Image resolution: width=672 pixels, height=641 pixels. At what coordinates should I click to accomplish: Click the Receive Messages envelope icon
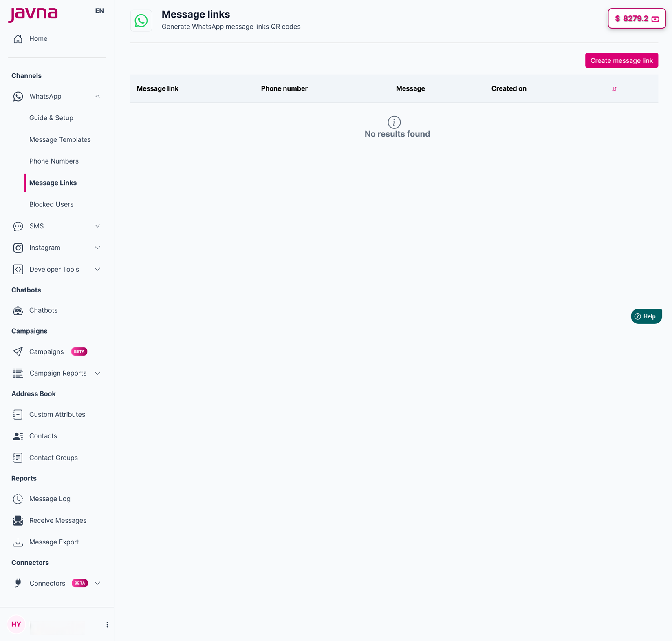pyautogui.click(x=18, y=521)
